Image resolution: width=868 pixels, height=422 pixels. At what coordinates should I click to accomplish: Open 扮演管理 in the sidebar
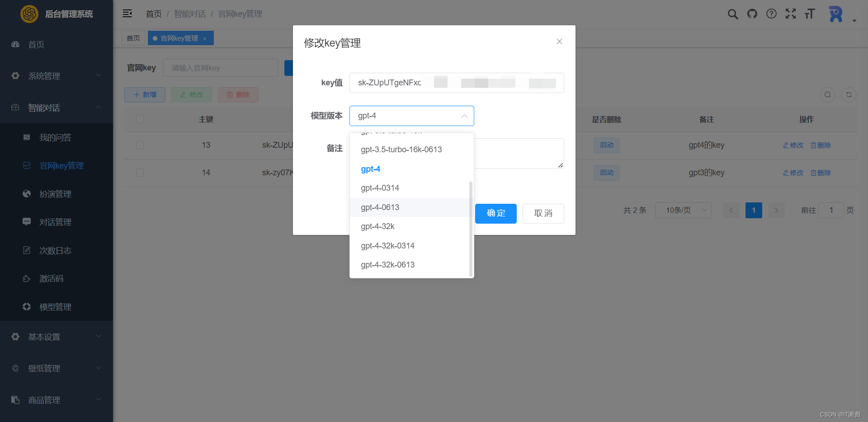[x=57, y=194]
